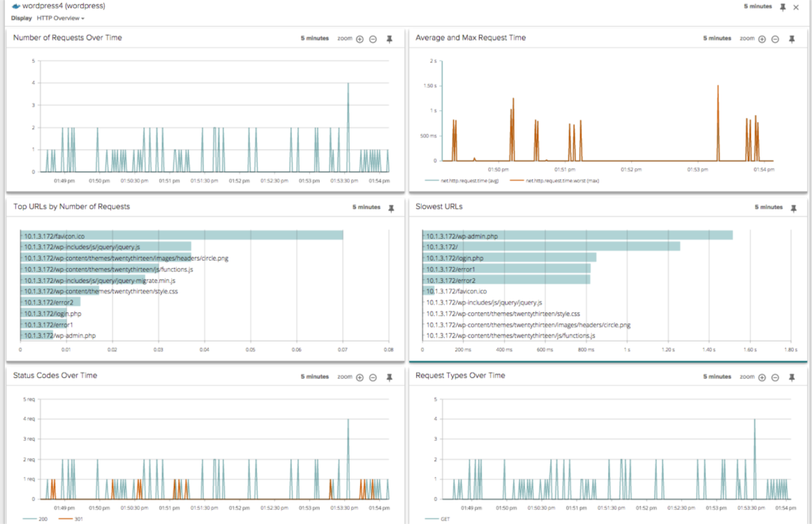Zoom in on Average and Max Request Time
Viewport: 812px width, 524px height.
pyautogui.click(x=762, y=40)
